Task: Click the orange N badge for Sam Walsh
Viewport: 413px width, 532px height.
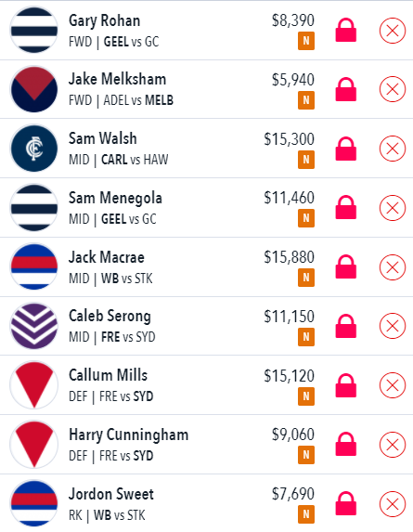Action: (x=306, y=160)
